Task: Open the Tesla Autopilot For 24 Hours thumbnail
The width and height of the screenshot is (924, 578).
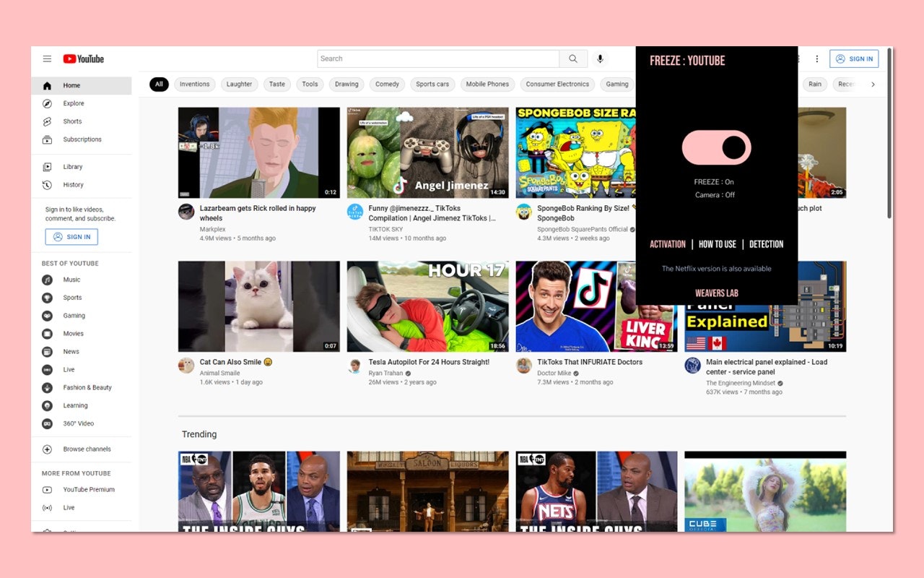Action: point(427,306)
